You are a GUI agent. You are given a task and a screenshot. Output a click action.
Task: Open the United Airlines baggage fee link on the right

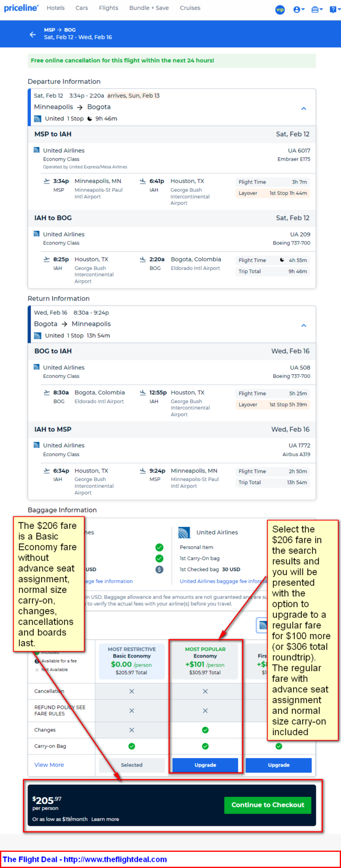223,581
